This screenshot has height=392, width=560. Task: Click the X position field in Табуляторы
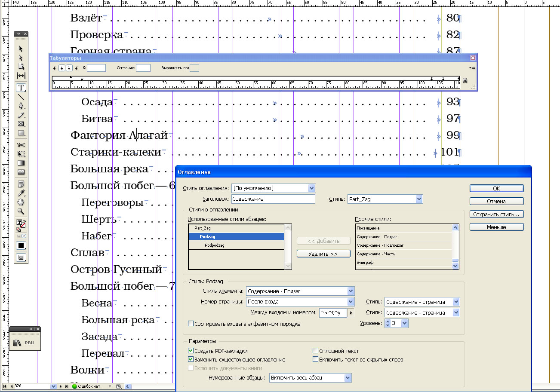[96, 68]
